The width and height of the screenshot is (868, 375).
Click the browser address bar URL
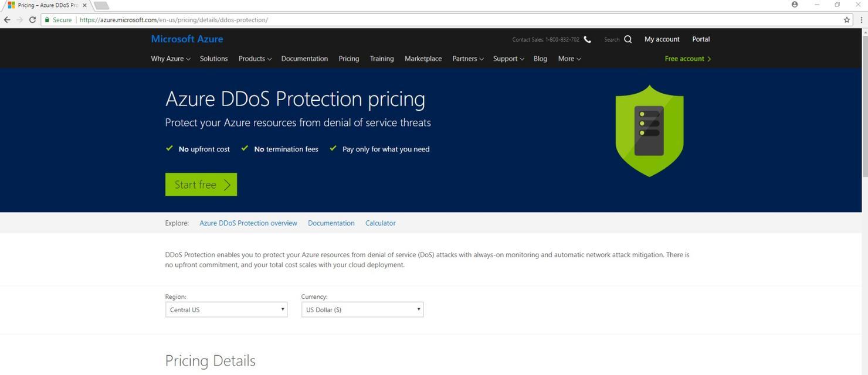(x=174, y=20)
